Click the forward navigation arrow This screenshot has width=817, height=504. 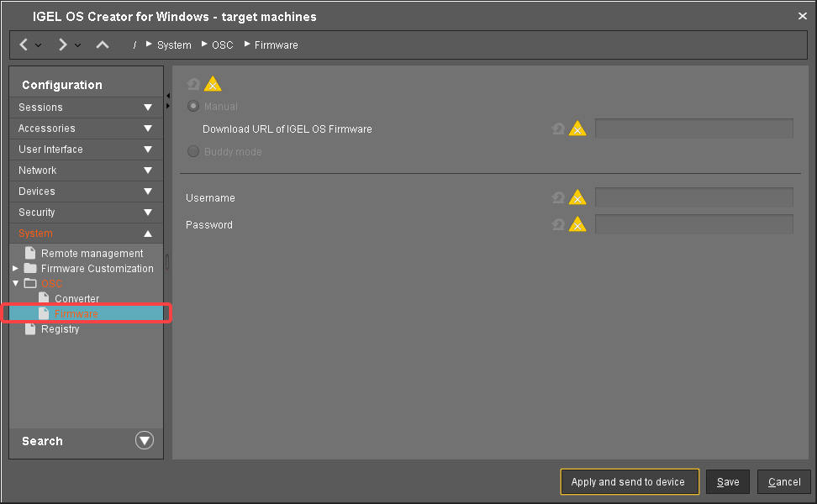(x=63, y=45)
